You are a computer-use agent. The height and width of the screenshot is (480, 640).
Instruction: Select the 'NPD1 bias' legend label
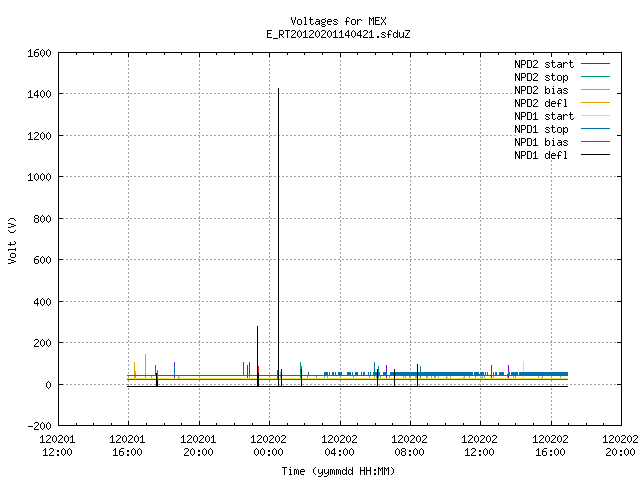(541, 142)
